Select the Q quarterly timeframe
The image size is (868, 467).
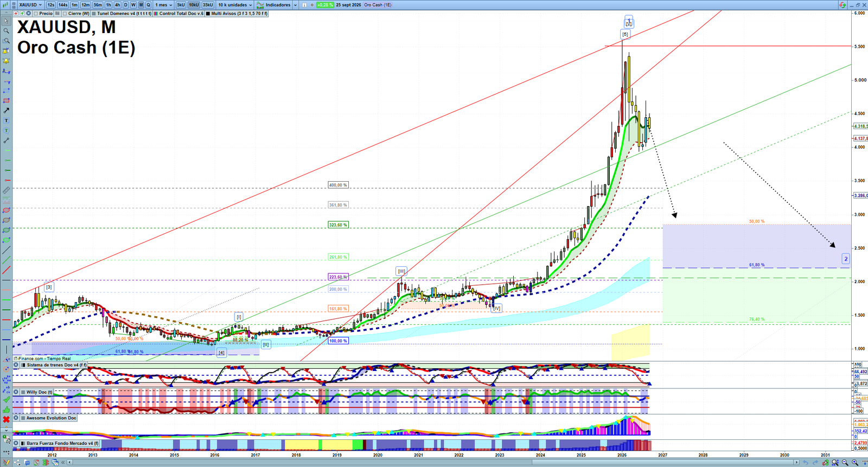point(148,5)
